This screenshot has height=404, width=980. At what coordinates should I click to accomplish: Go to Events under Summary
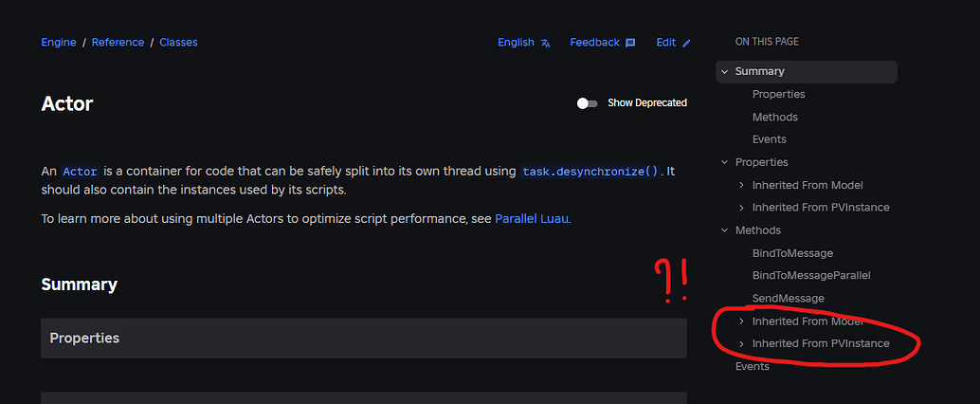pos(769,139)
